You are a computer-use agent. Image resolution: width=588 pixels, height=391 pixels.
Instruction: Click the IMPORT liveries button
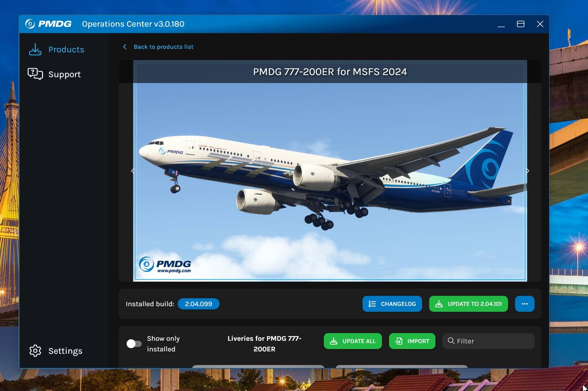pyautogui.click(x=412, y=341)
